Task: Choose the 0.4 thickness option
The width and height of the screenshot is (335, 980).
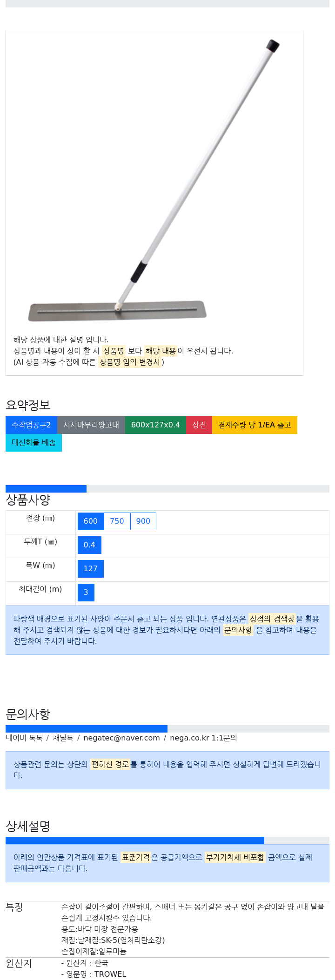Action: click(x=89, y=545)
